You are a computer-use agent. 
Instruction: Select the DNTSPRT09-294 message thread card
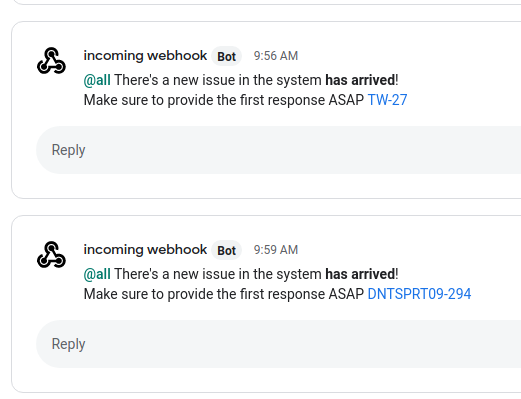point(266,304)
